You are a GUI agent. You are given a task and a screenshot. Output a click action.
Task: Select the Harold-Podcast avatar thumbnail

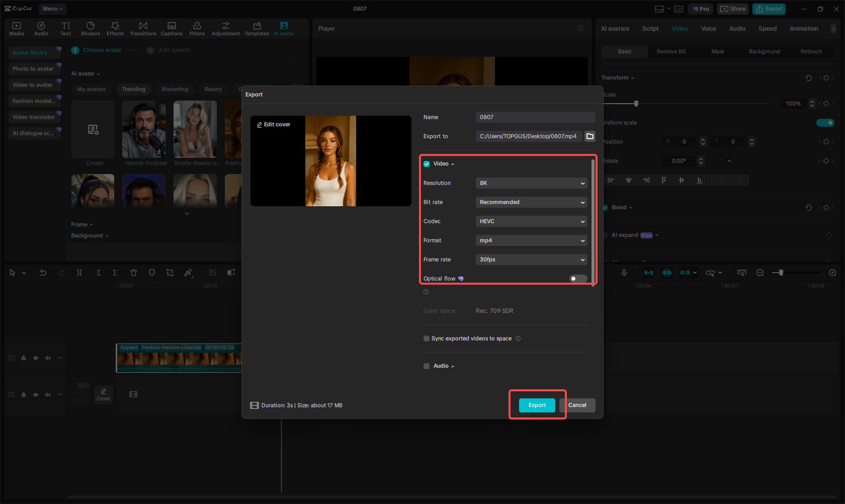pos(144,129)
